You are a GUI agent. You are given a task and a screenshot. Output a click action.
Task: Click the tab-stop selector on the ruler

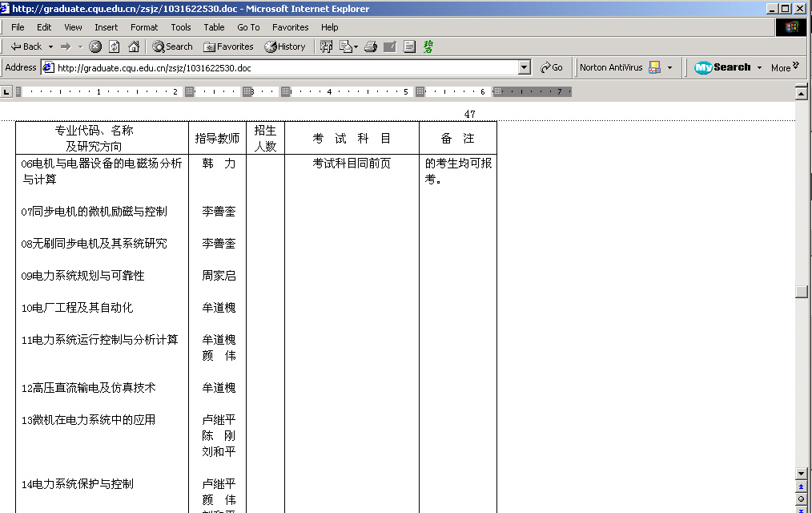click(x=6, y=92)
